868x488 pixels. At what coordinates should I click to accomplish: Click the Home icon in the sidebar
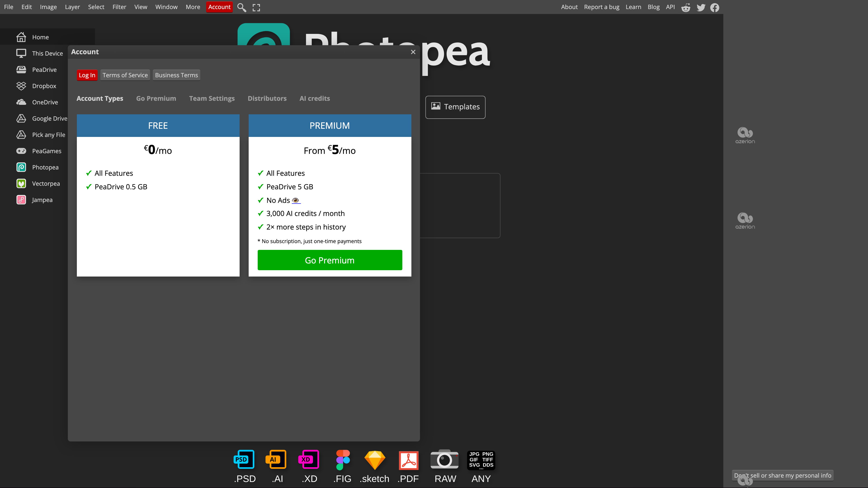(x=21, y=37)
